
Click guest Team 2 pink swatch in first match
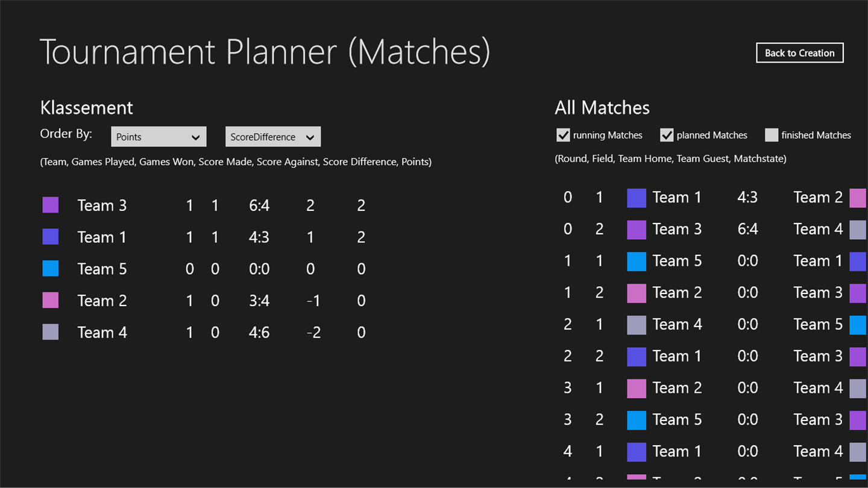point(858,198)
